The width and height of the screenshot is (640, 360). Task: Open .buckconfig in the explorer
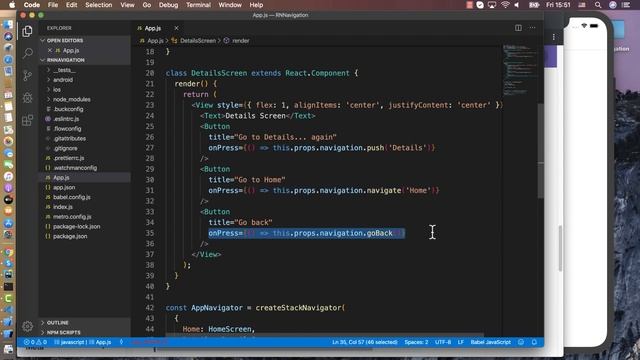pyautogui.click(x=68, y=109)
